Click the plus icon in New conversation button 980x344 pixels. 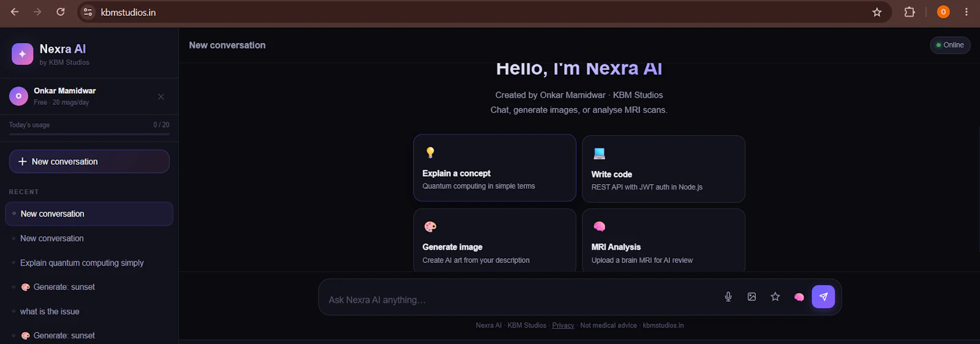[x=23, y=161]
